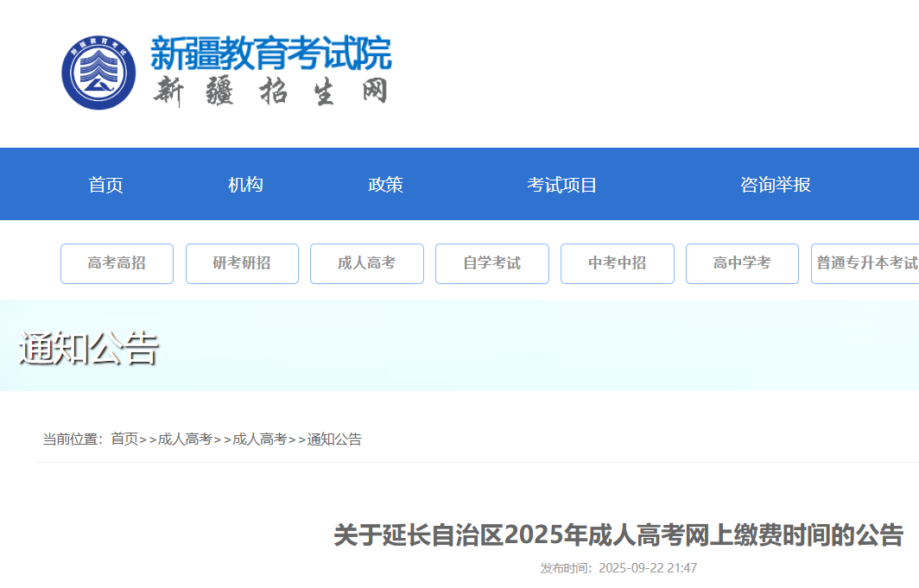Click the 发布时间 publish date line
This screenshot has height=588, width=919.
coord(618,568)
